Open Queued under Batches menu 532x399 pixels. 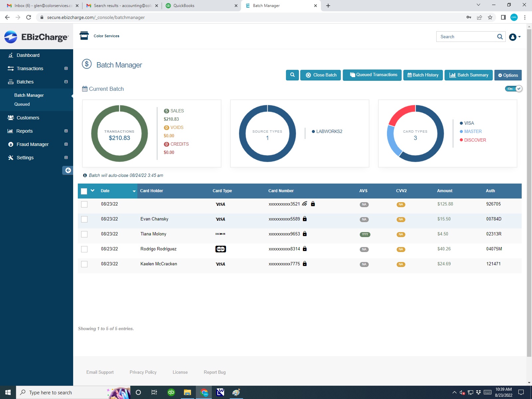[x=22, y=104]
